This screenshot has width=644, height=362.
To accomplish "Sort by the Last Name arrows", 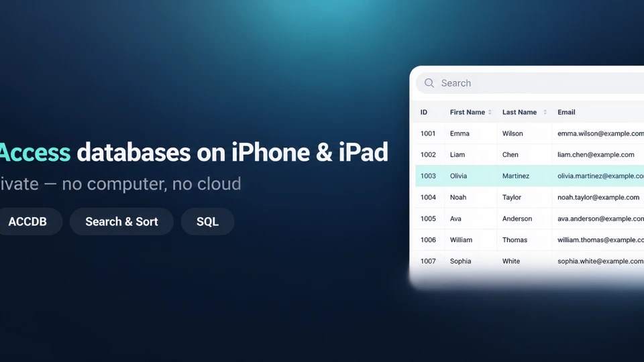I will pyautogui.click(x=545, y=112).
